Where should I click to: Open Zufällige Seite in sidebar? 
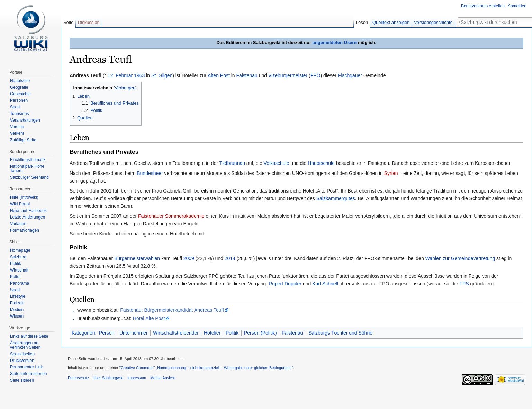tap(23, 140)
